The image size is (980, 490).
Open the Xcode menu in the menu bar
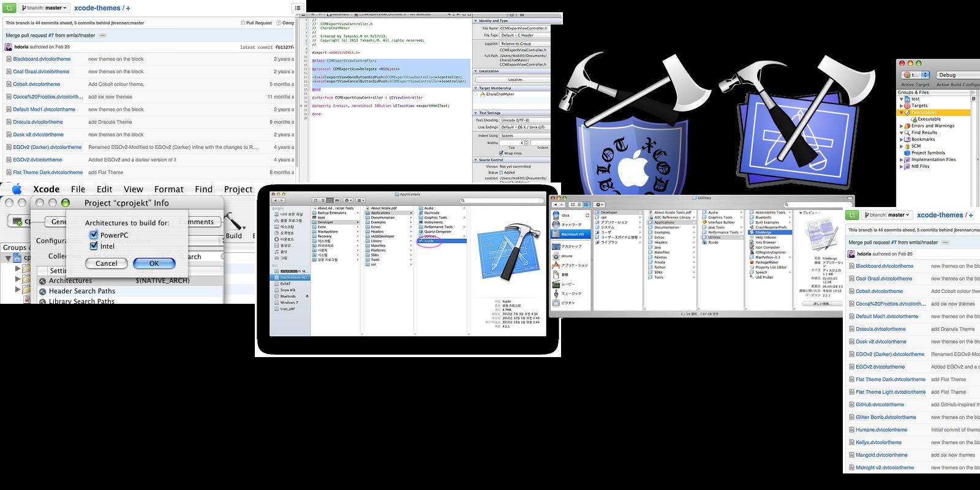[x=47, y=189]
